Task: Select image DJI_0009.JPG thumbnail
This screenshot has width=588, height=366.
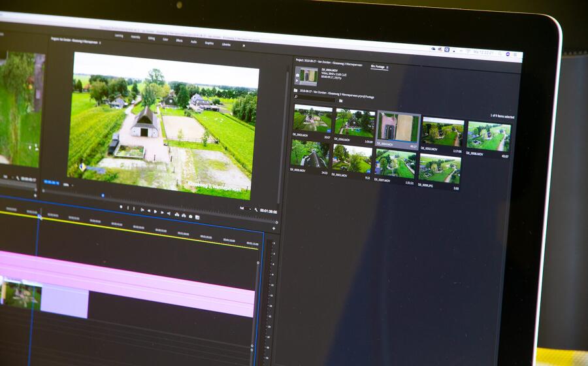Action: tap(440, 169)
